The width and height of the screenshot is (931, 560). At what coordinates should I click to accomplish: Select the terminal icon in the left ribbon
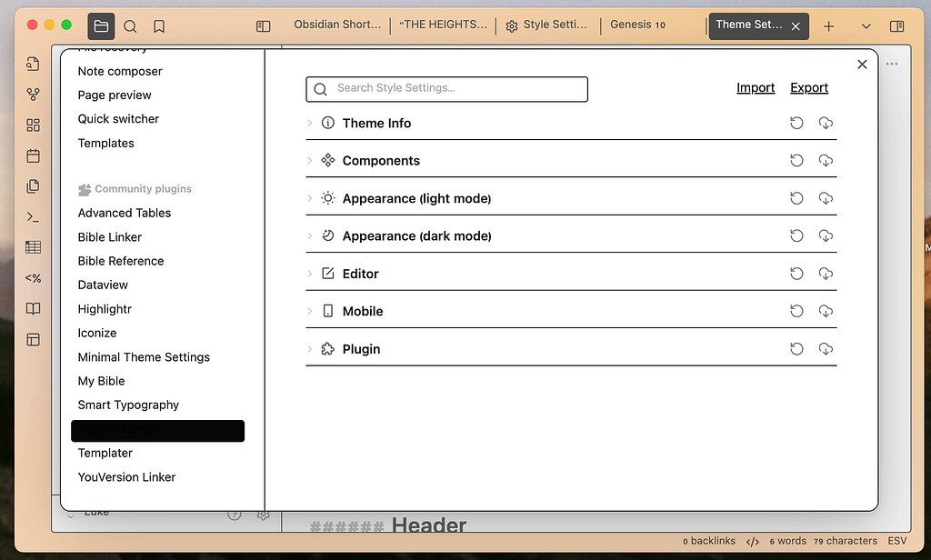(x=33, y=216)
